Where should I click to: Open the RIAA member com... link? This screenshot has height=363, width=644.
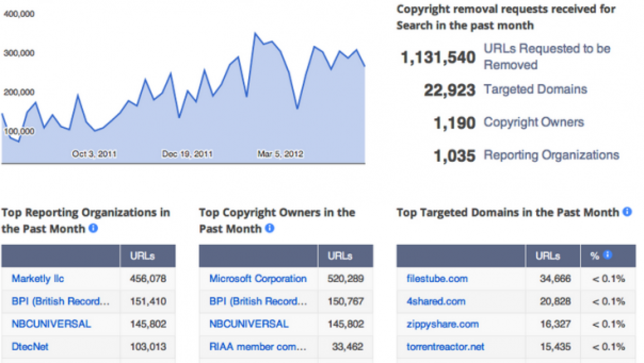pos(258,347)
